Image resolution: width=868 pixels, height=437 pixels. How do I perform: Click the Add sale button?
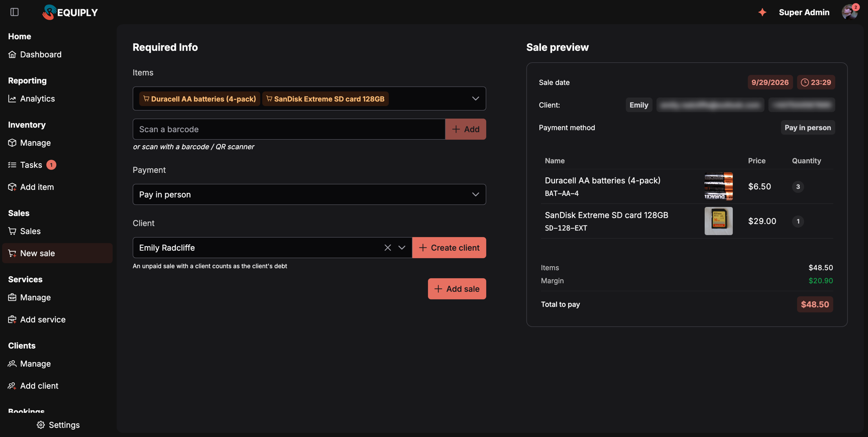point(457,289)
